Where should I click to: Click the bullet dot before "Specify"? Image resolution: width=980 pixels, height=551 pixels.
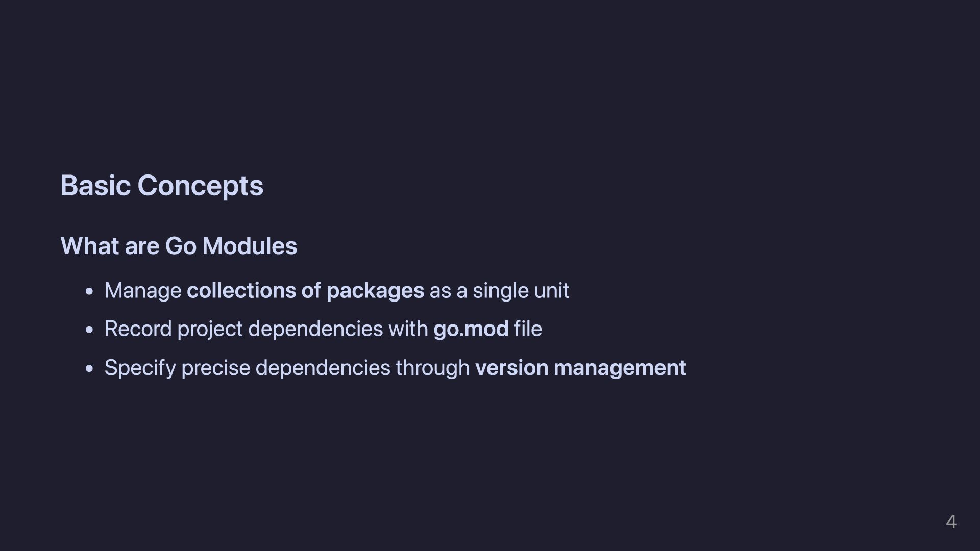coord(90,369)
